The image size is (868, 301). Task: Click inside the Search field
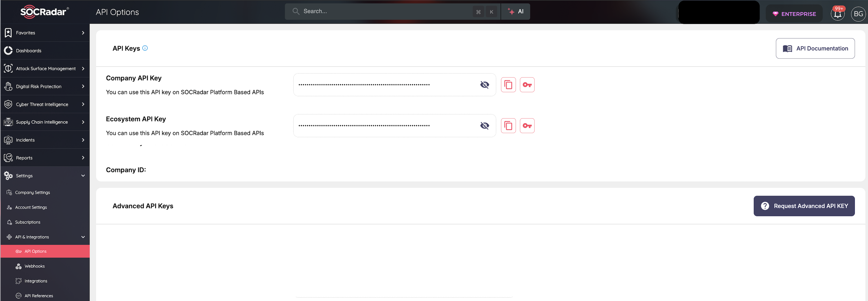[x=371, y=11]
